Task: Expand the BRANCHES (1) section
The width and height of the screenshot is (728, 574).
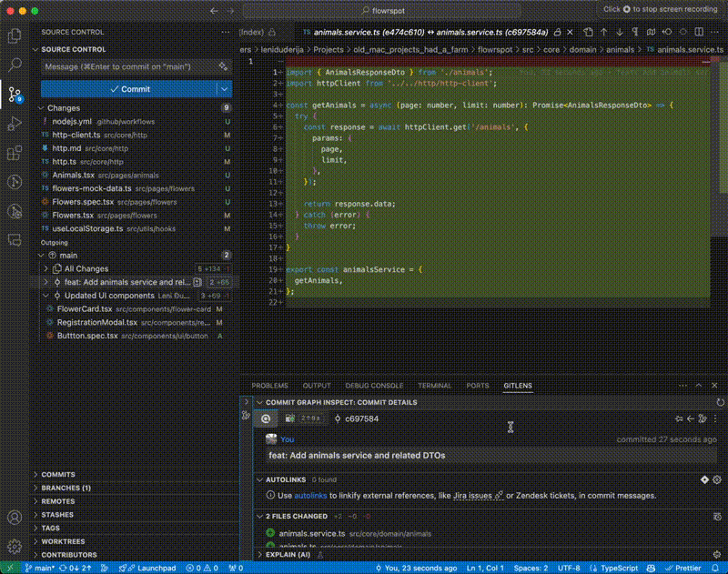Action: pyautogui.click(x=66, y=488)
